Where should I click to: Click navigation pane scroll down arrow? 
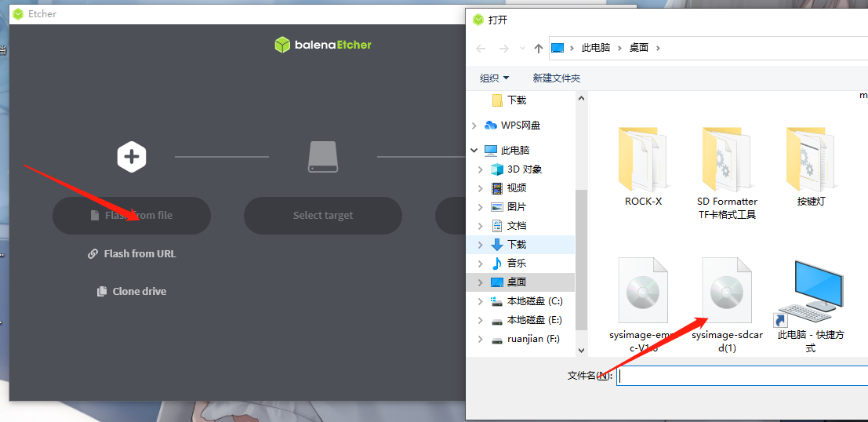[x=581, y=351]
